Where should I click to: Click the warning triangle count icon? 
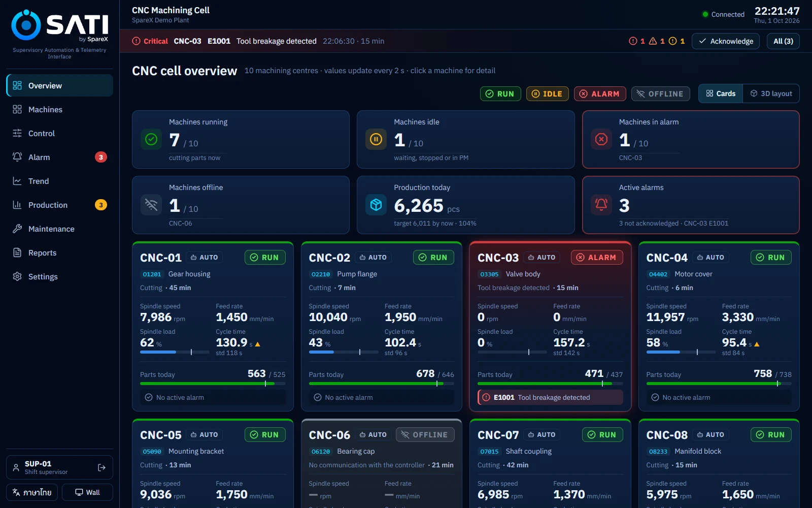tap(653, 41)
